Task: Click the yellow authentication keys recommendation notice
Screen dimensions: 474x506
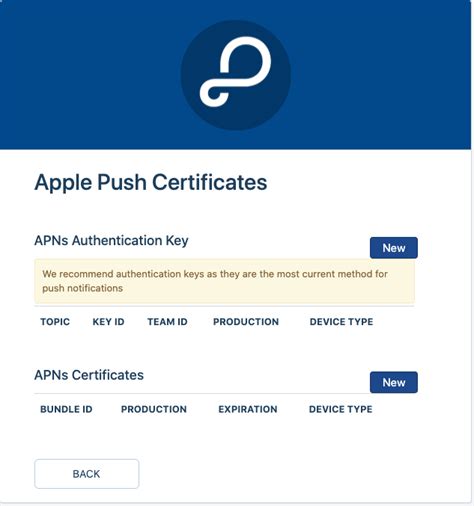Action: click(225, 281)
